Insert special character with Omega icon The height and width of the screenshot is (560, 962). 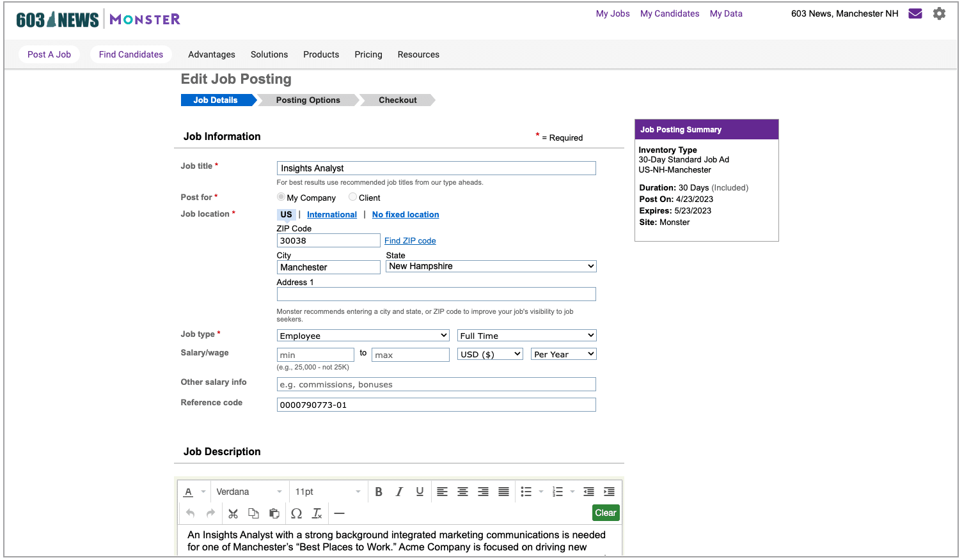(296, 513)
